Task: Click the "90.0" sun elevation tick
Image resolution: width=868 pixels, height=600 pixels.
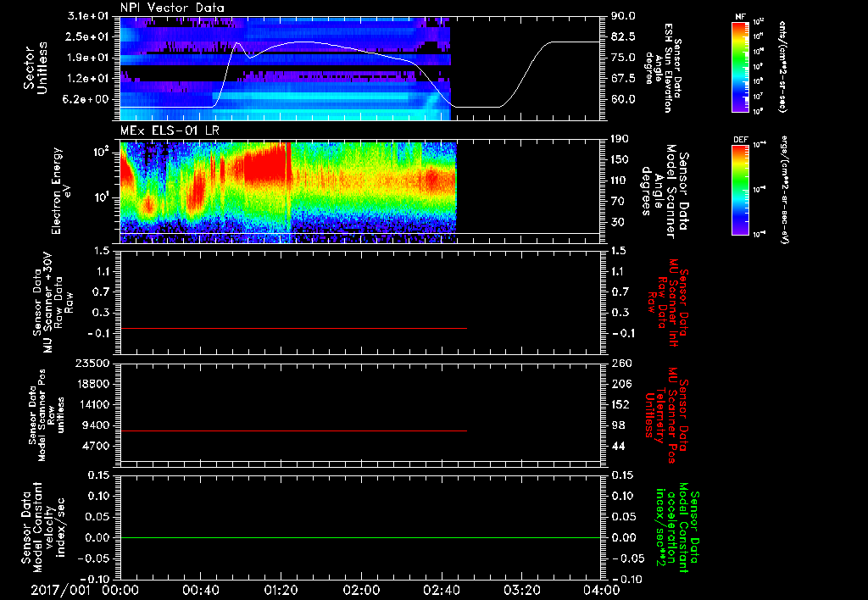Action: click(x=623, y=16)
